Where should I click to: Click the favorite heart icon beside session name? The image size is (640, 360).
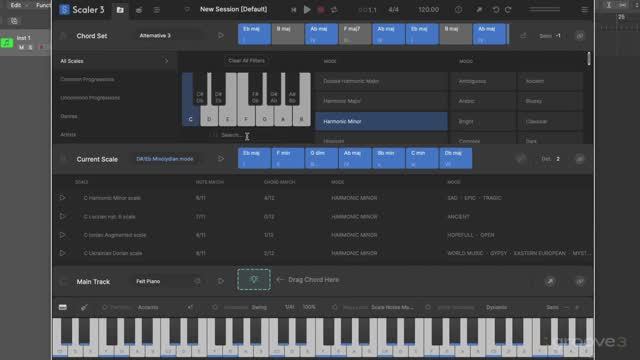[187, 9]
